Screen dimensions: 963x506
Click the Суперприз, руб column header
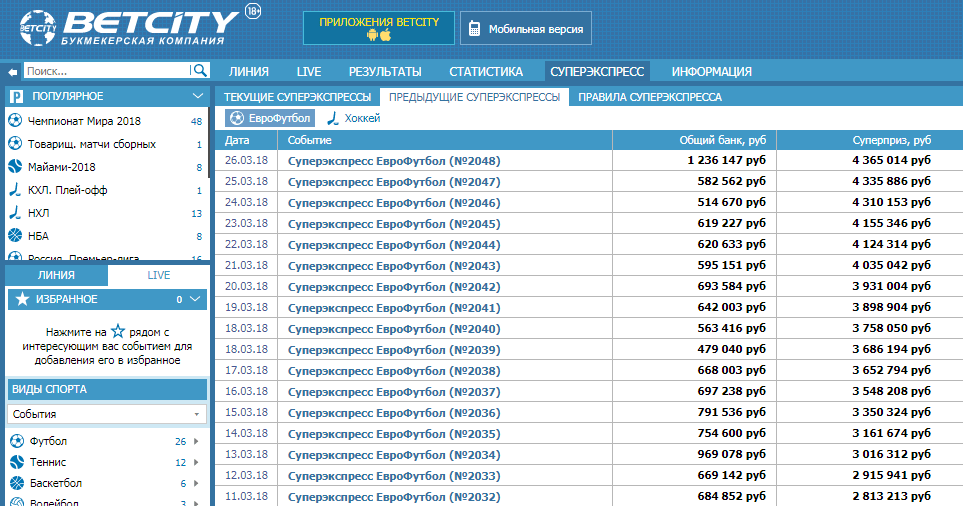(892, 140)
